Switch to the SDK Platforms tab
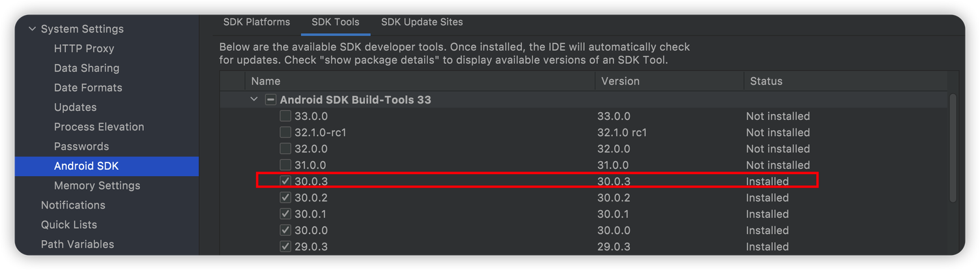 tap(256, 22)
